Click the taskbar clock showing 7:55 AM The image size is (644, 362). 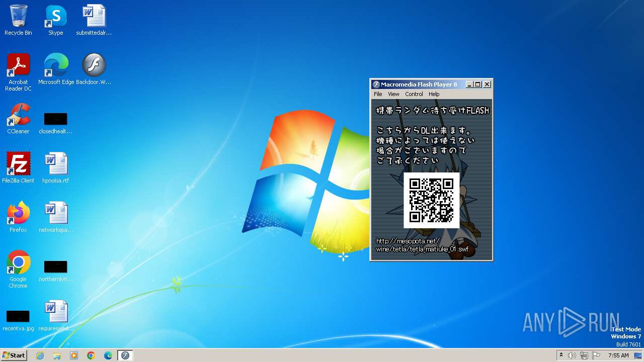click(618, 355)
